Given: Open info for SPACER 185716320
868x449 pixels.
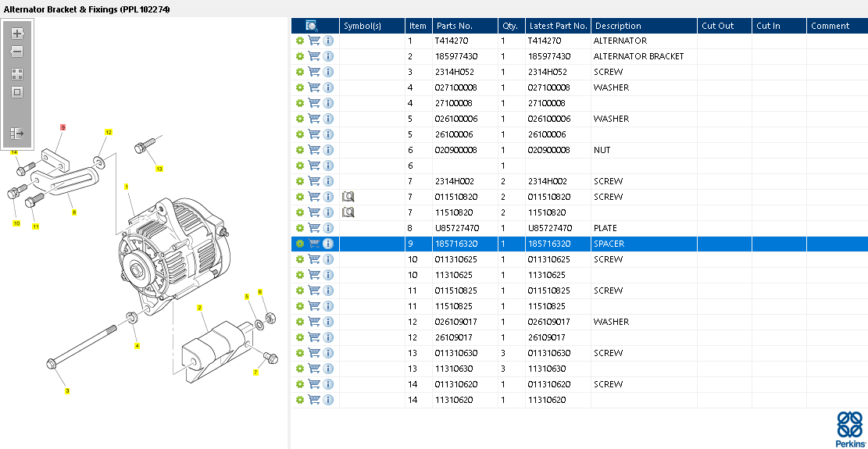Looking at the screenshot, I should point(328,244).
